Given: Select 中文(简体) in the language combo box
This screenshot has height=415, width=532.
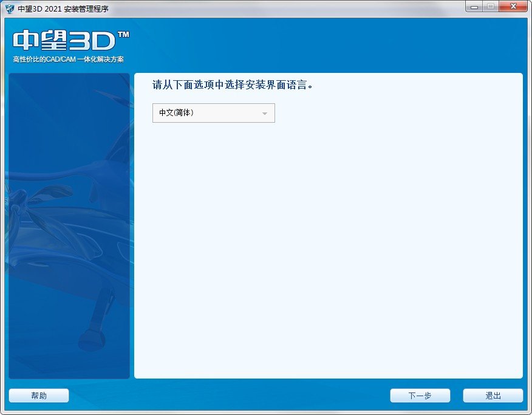Looking at the screenshot, I should point(176,113).
